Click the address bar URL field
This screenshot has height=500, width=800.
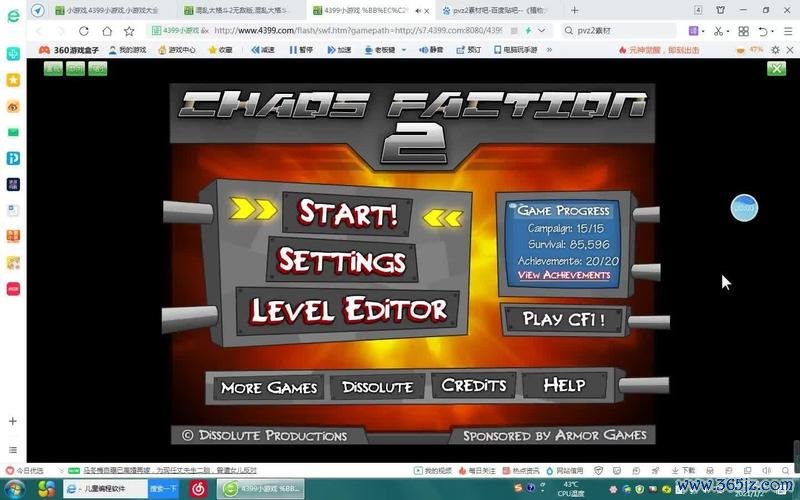point(357,31)
